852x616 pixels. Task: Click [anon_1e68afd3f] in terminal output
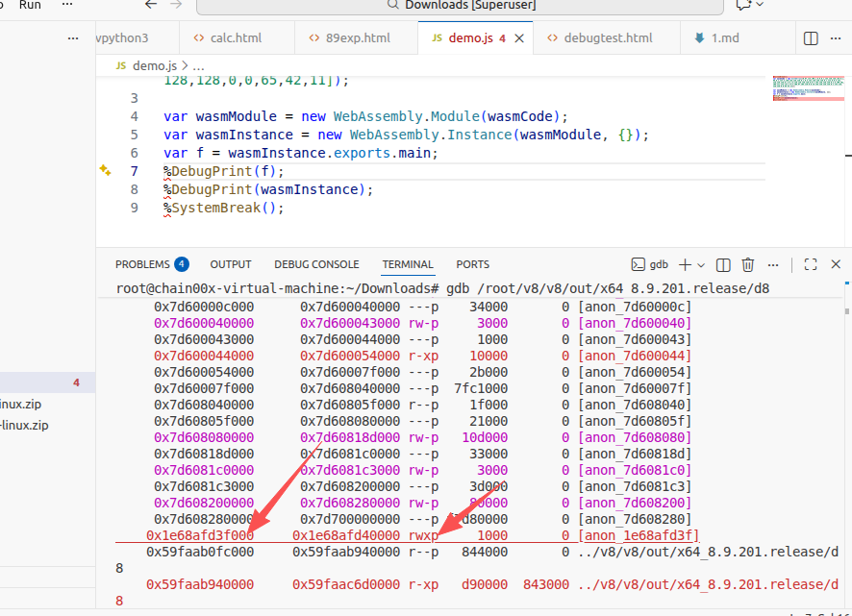click(x=639, y=535)
